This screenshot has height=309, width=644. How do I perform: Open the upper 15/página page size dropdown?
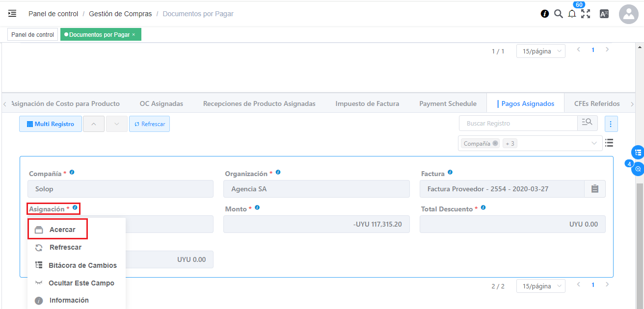(540, 51)
